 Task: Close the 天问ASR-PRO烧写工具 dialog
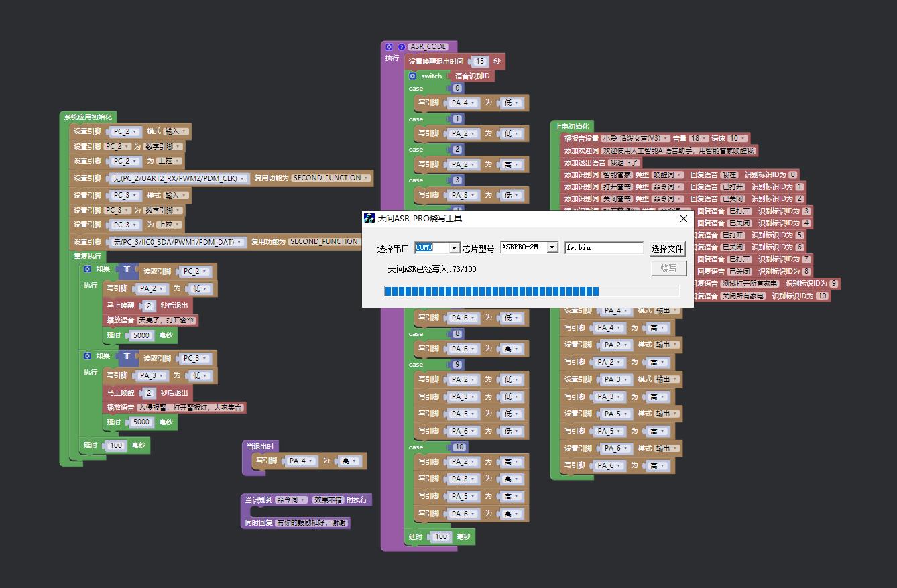pyautogui.click(x=684, y=219)
